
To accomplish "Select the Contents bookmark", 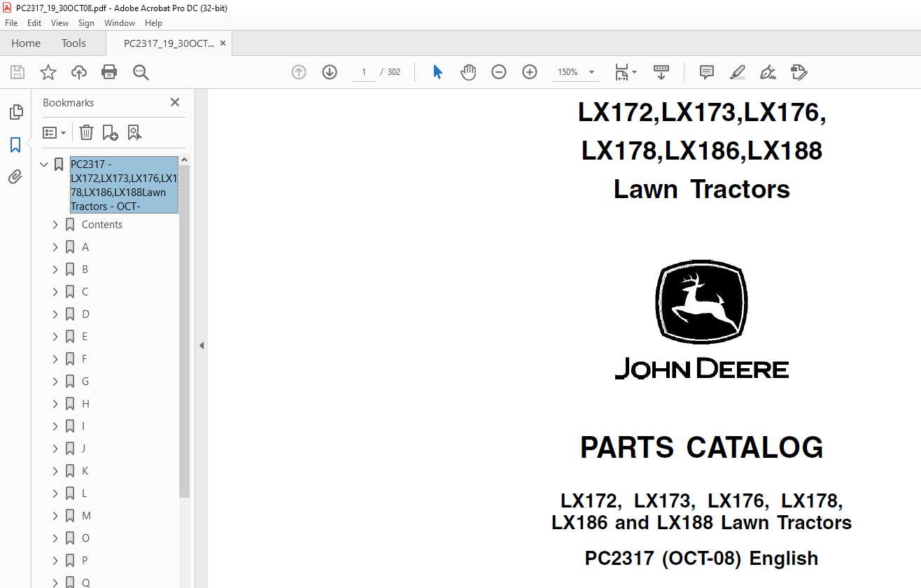I will 102,225.
